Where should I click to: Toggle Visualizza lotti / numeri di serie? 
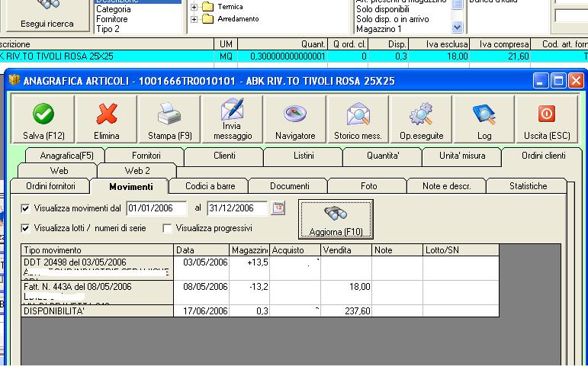tap(25, 228)
